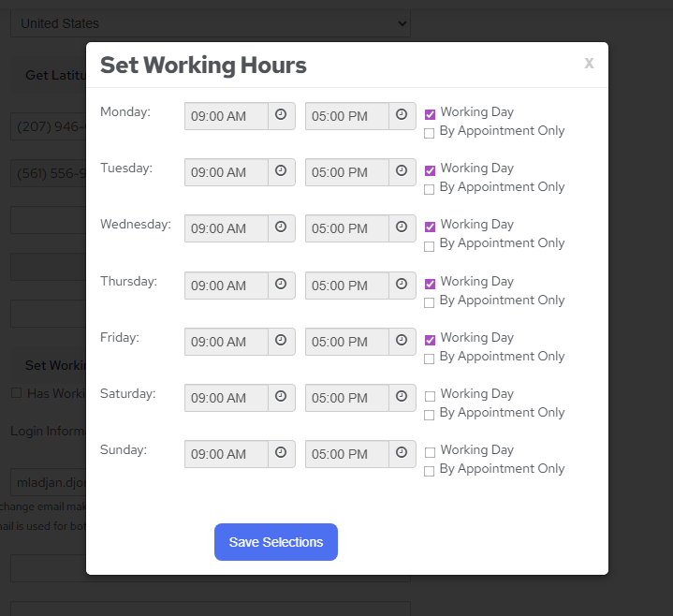Open the time picker for Tuesday start time
Screen dimensions: 673x616
[281, 171]
